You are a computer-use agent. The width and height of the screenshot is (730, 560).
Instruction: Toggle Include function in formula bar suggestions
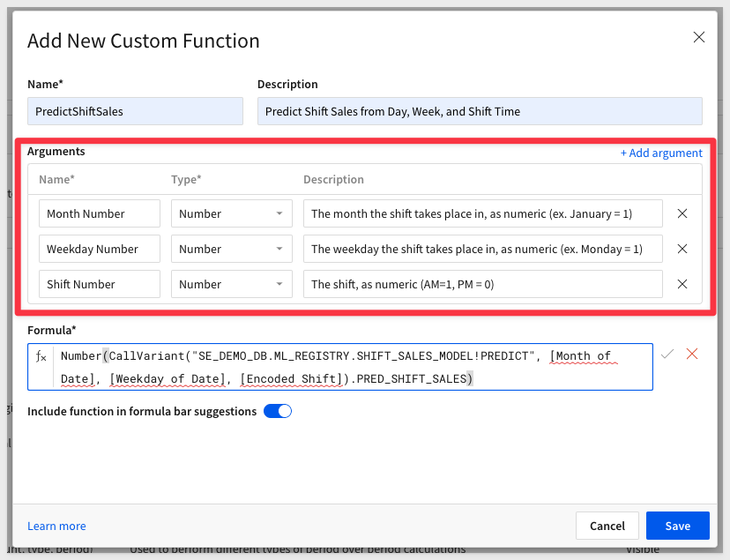pos(278,411)
